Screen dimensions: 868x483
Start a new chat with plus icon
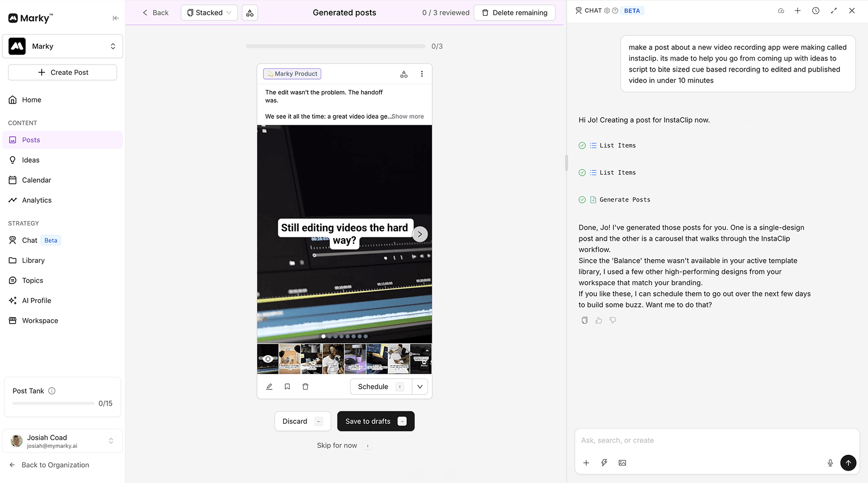[x=797, y=10]
